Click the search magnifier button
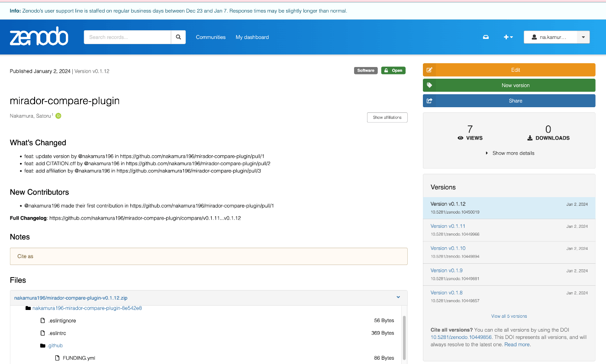Image resolution: width=606 pixels, height=364 pixels. (178, 37)
